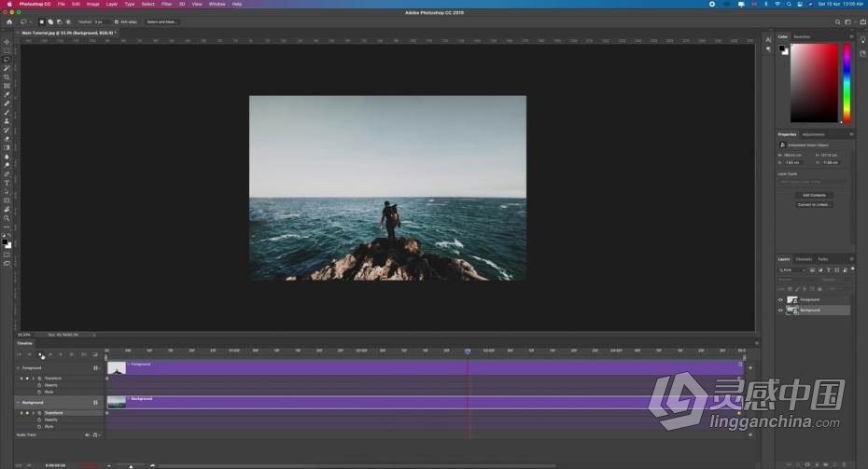Switch to the Channels tab

click(804, 259)
